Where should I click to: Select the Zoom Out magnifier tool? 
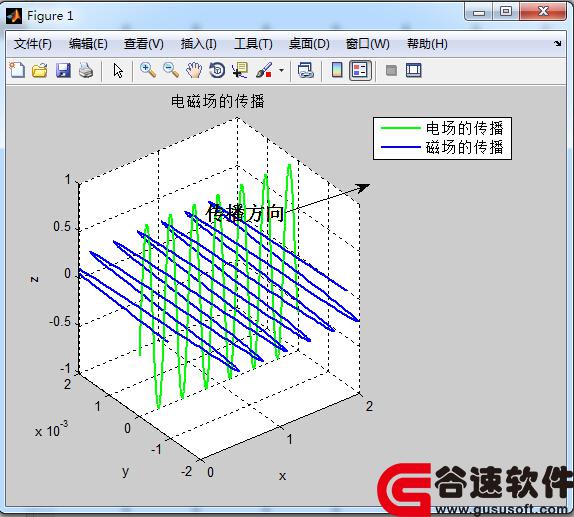(171, 70)
